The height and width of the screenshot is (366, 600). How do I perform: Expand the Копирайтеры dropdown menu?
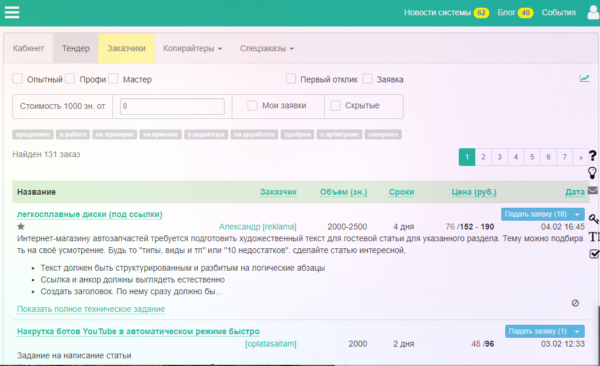(192, 48)
